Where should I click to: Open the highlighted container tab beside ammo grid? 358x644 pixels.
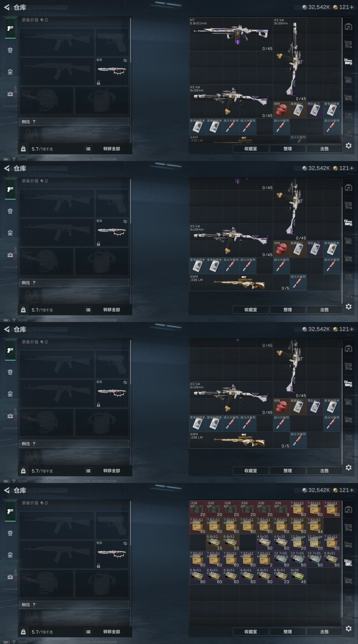point(349,563)
